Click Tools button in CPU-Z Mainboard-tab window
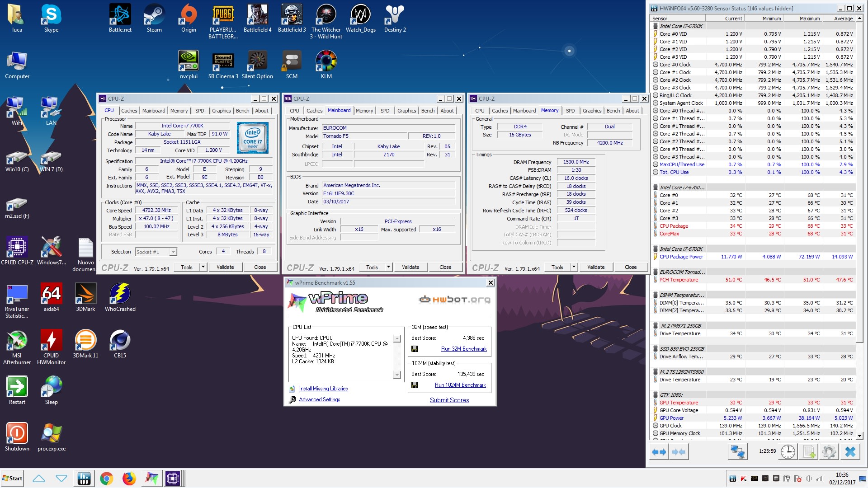 (x=372, y=267)
